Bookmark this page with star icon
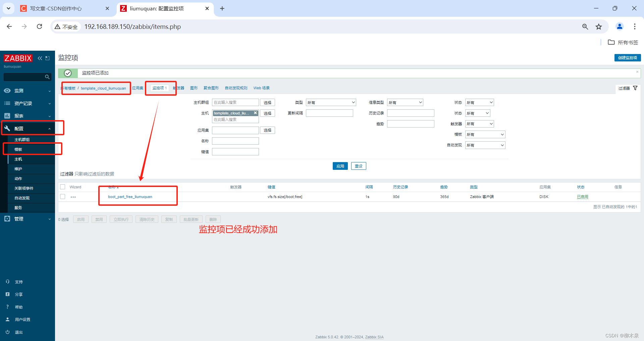The image size is (644, 341). coord(599,27)
